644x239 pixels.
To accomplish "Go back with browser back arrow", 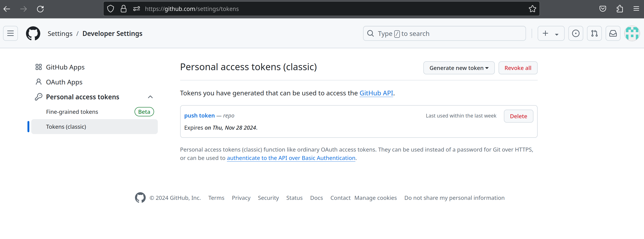I will pos(7,9).
